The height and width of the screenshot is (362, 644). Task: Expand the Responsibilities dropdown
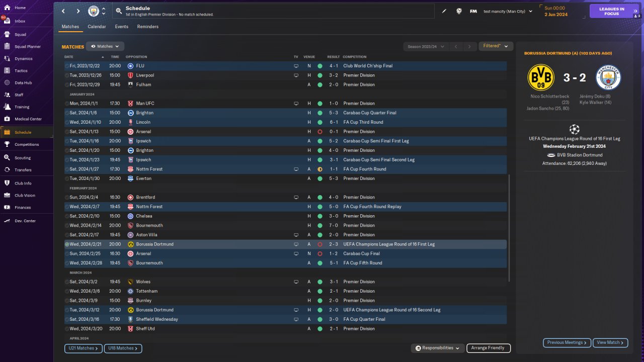437,348
